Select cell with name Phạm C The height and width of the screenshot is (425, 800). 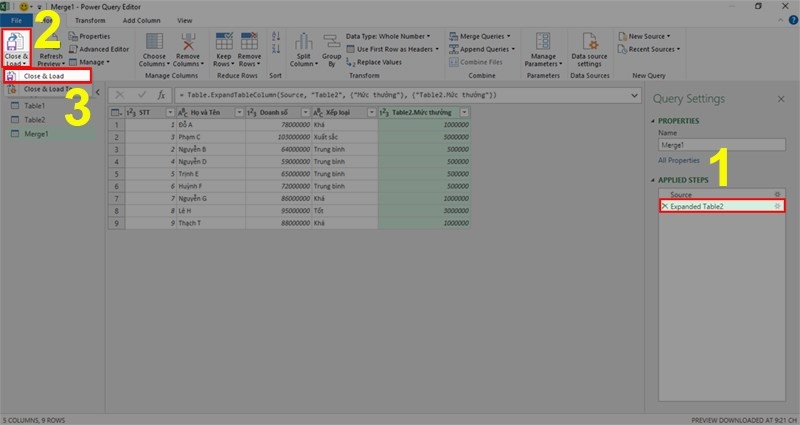point(211,137)
